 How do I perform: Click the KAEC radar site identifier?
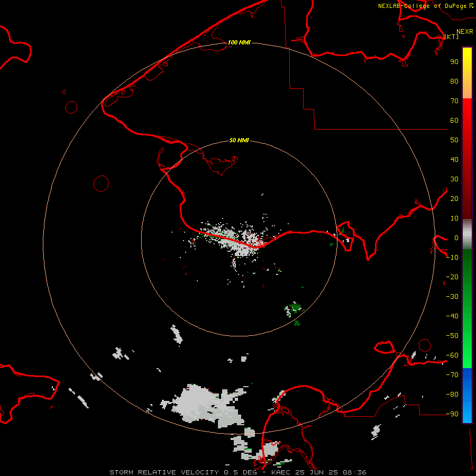(281, 472)
